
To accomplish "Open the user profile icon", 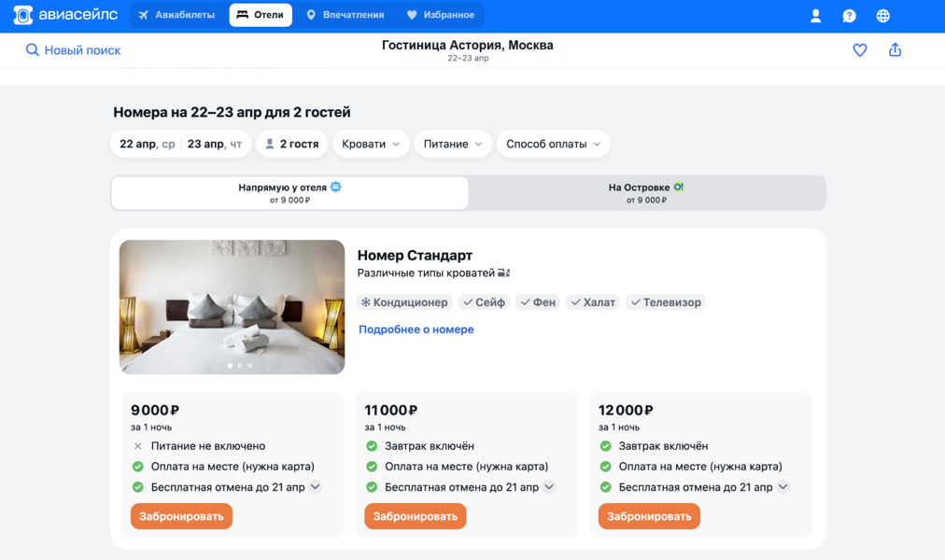I will (x=815, y=15).
